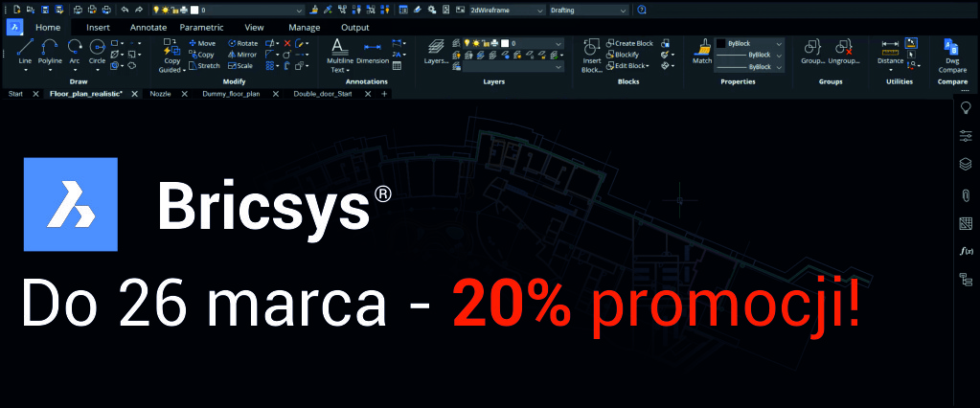This screenshot has width=980, height=408.
Task: Open the Layers side panel icon
Action: pos(966,165)
